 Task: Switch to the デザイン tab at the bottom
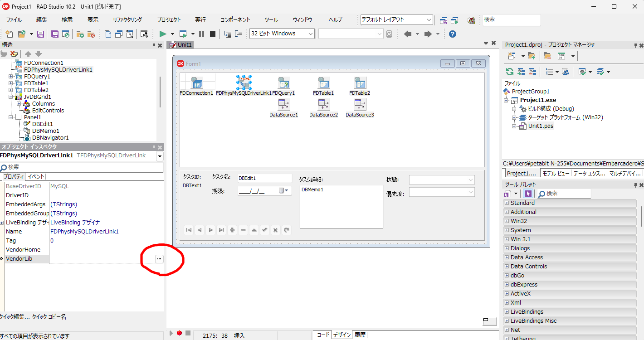(341, 335)
